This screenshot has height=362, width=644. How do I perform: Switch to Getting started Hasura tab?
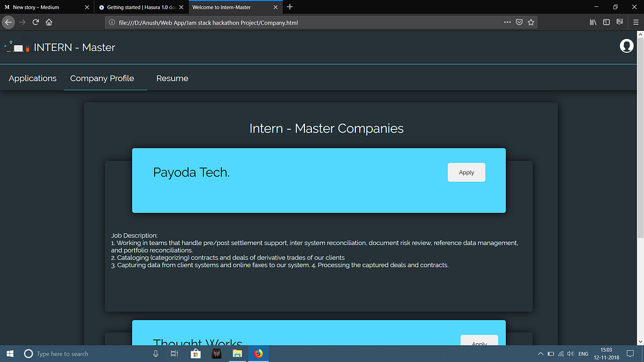[x=141, y=7]
